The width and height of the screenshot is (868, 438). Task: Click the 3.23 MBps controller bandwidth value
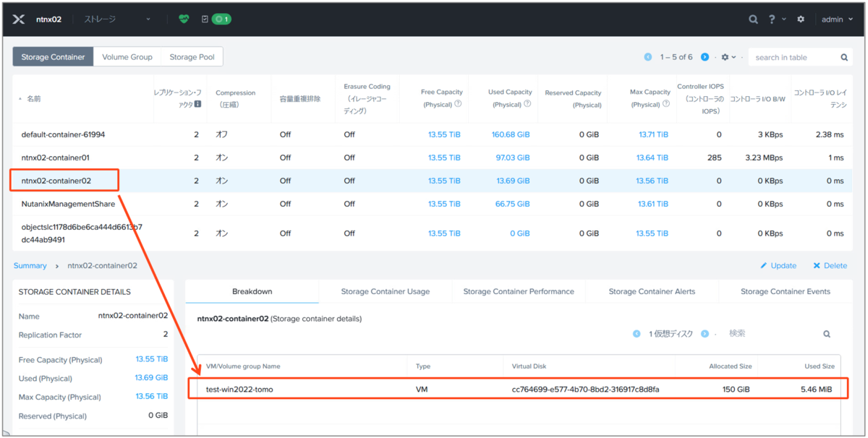[764, 158]
